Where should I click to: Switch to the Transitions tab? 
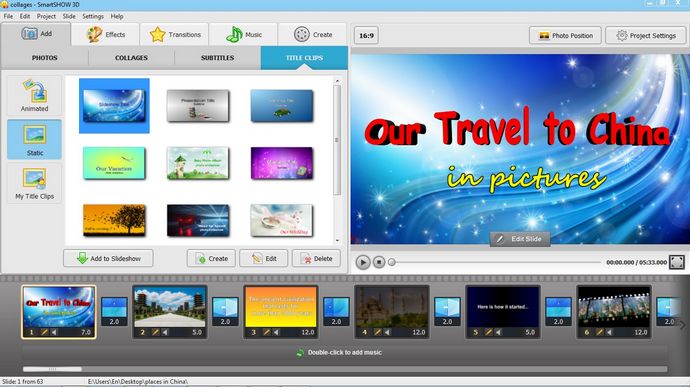click(175, 35)
